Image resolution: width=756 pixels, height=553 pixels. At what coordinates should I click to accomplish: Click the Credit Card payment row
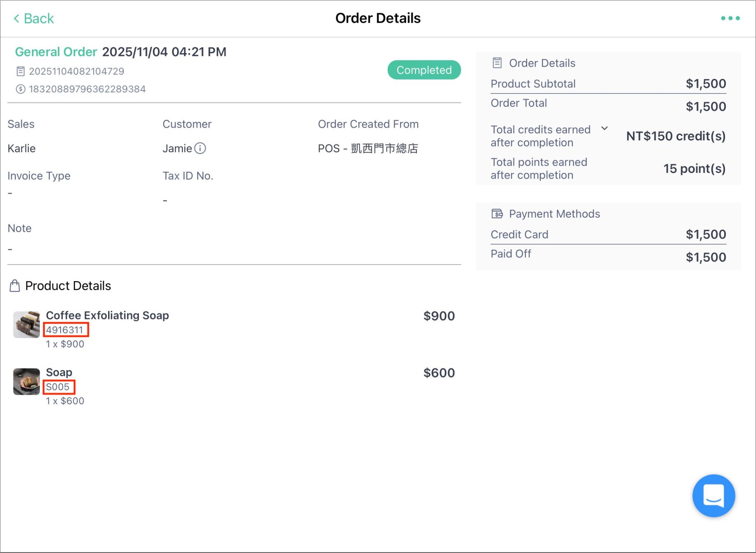tap(608, 235)
